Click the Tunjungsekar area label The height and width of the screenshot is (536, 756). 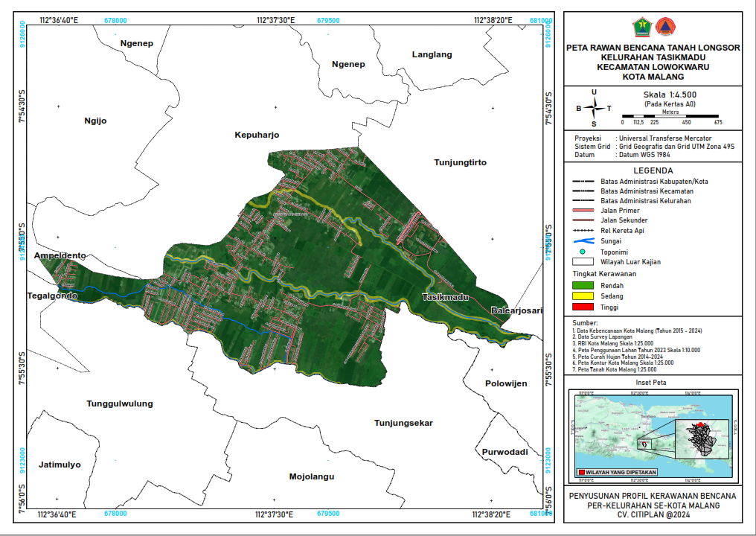(x=403, y=423)
